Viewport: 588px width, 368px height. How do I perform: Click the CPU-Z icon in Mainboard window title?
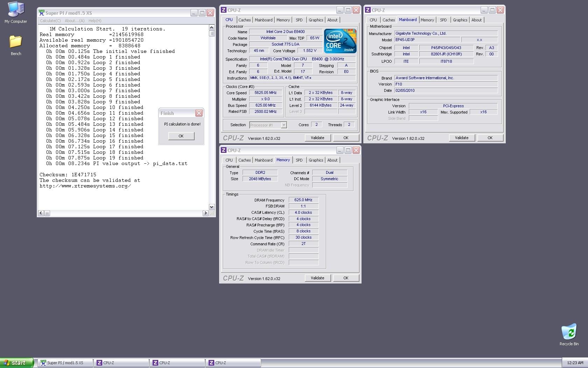(x=368, y=10)
